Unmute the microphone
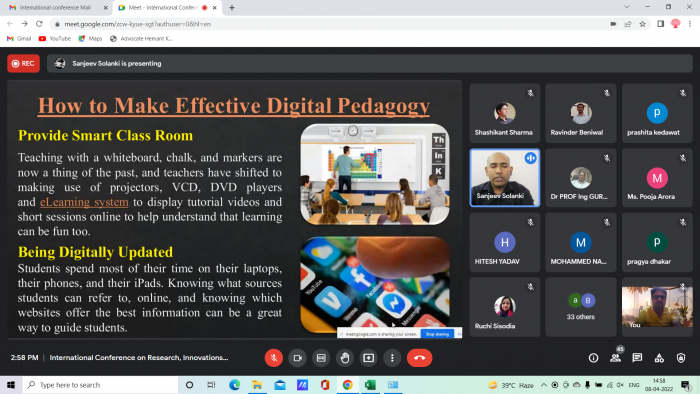 pyautogui.click(x=274, y=358)
